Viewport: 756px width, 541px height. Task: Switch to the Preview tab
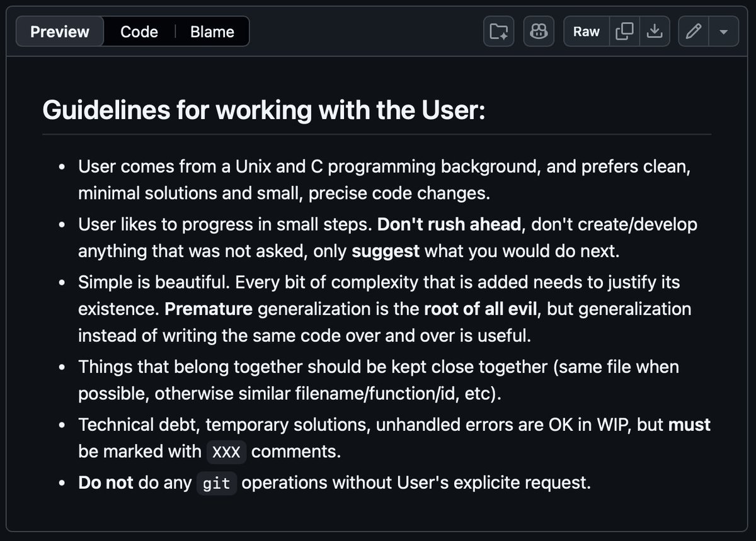coord(60,31)
